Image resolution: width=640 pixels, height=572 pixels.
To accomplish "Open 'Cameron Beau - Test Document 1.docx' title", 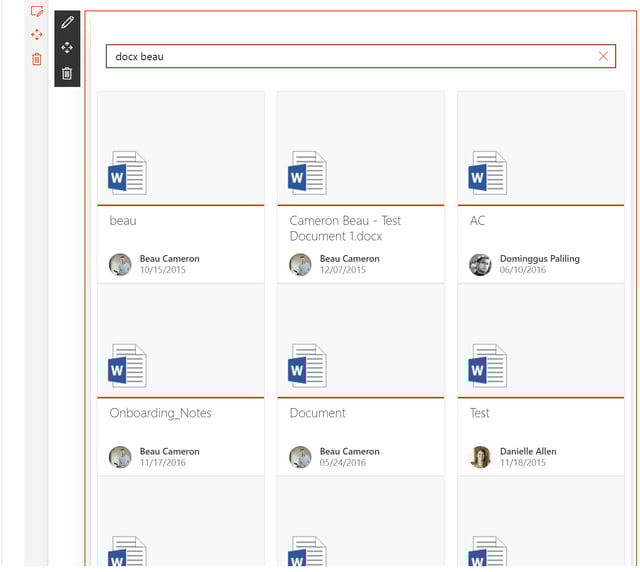I will (x=345, y=228).
